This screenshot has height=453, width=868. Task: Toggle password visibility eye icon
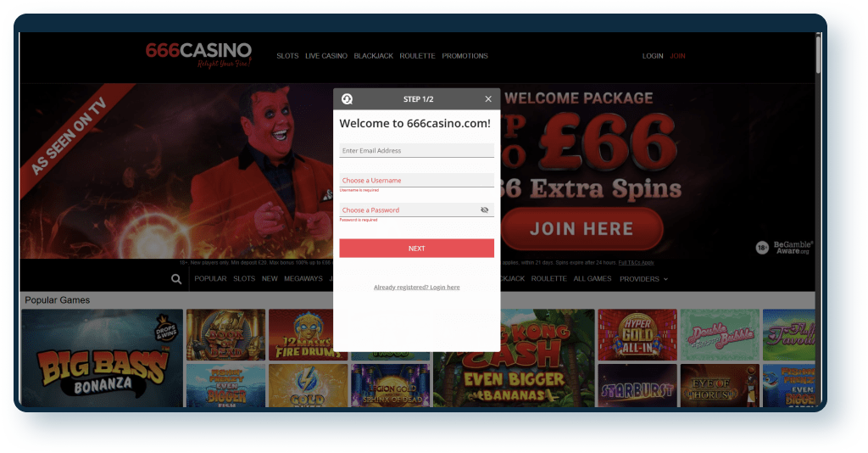point(484,210)
